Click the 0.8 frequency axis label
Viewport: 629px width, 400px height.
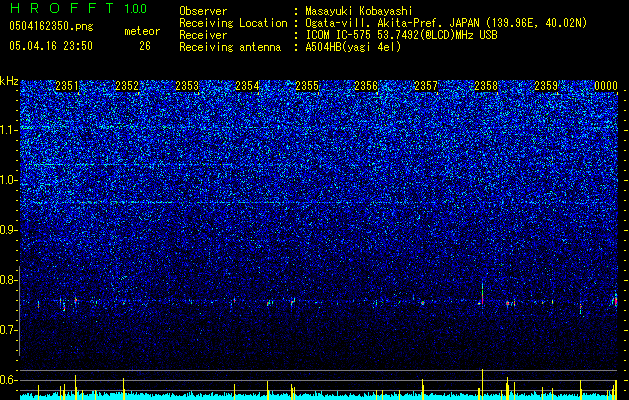click(8, 280)
